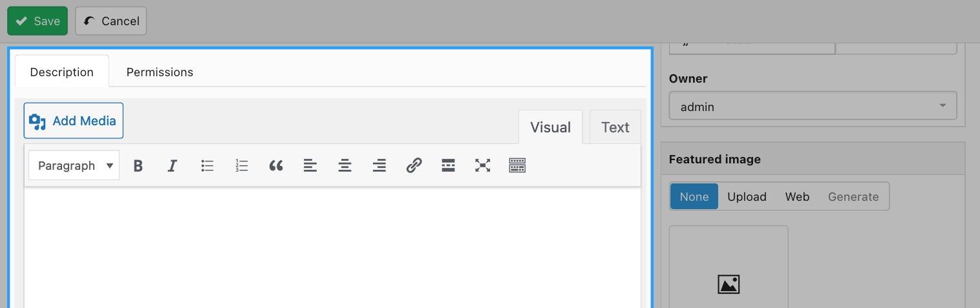Apply italic formatting

coord(172,166)
